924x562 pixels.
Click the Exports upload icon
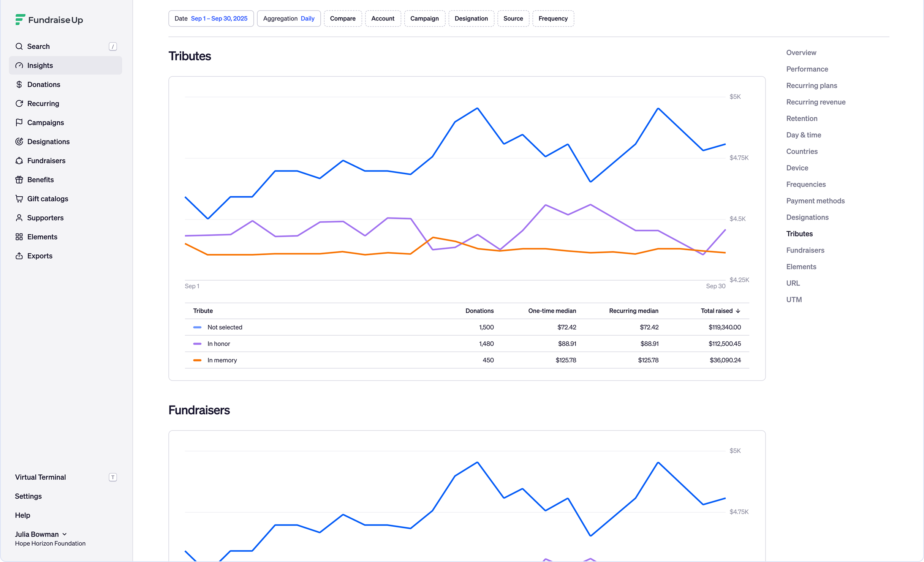click(19, 256)
